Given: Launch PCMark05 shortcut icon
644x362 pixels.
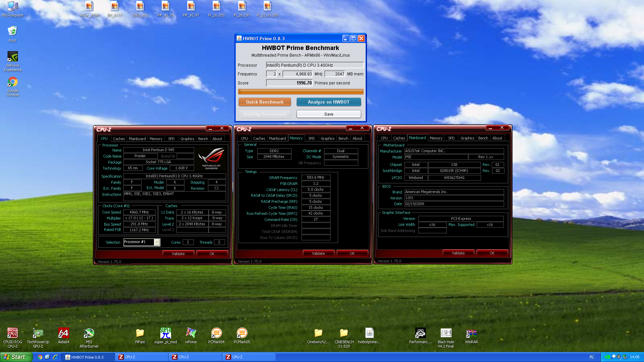Looking at the screenshot, I should pos(242,336).
